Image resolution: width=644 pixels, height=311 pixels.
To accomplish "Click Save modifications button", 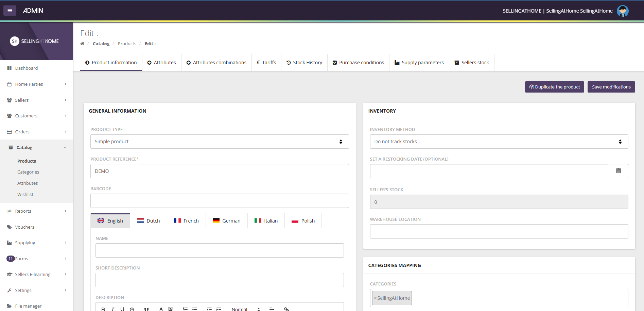I will pos(611,87).
